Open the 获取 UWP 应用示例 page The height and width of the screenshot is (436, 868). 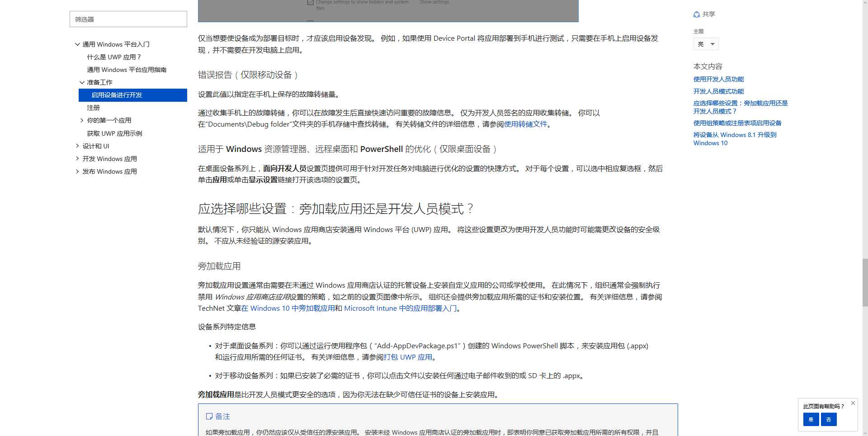(114, 133)
